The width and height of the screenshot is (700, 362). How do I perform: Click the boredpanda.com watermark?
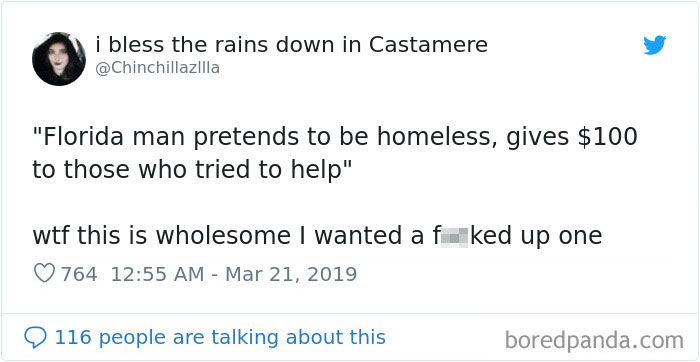coord(594,341)
